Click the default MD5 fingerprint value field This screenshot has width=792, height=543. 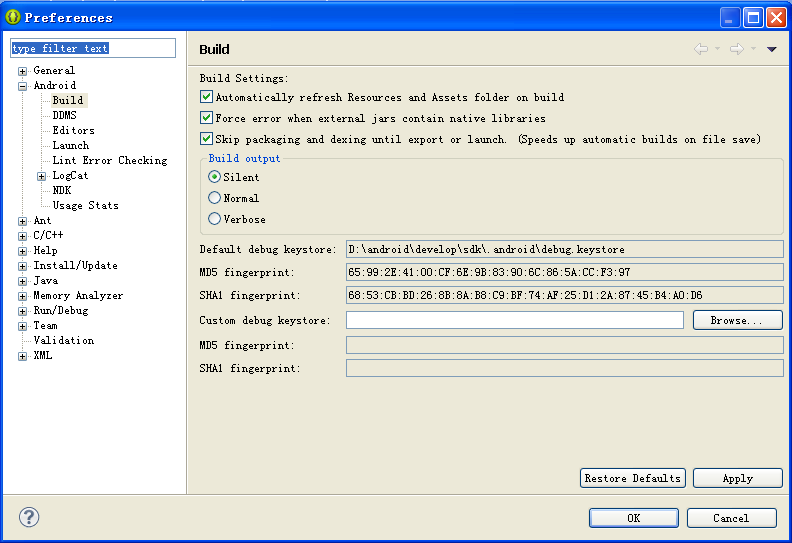pyautogui.click(x=565, y=272)
